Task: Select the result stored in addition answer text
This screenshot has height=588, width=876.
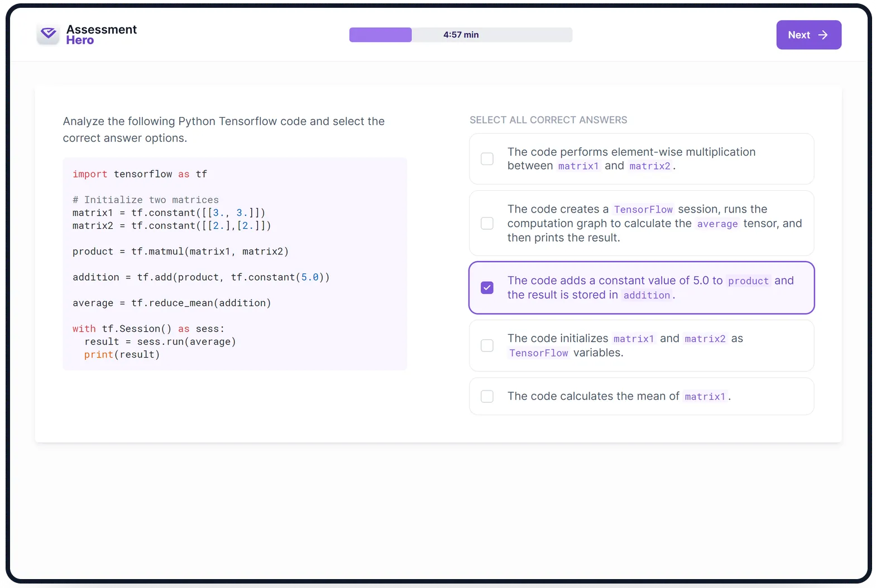Action: click(650, 287)
